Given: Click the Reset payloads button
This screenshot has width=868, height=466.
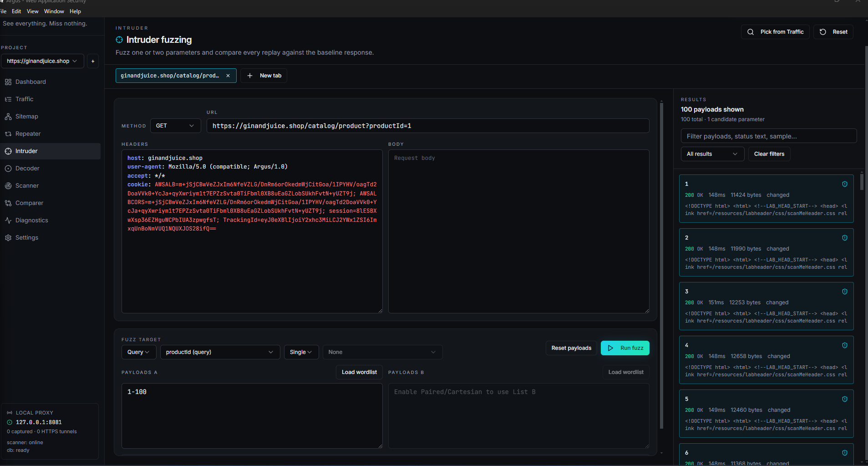Looking at the screenshot, I should [571, 348].
